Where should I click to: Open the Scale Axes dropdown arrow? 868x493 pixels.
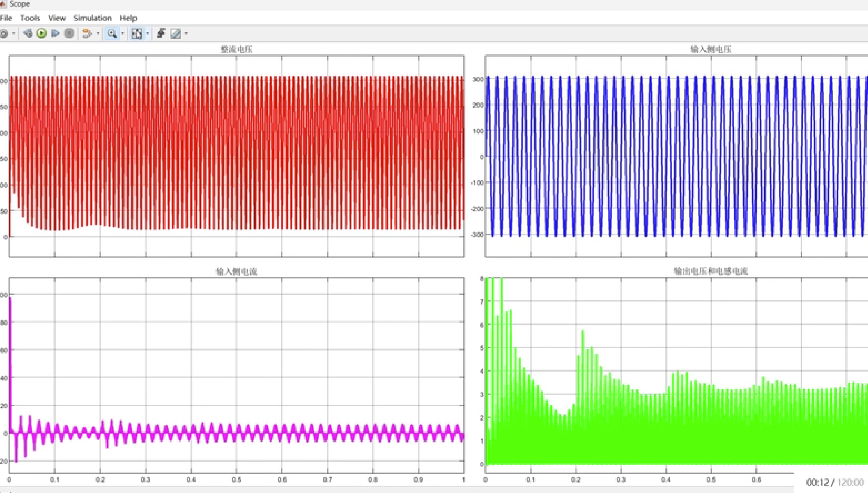[x=147, y=34]
